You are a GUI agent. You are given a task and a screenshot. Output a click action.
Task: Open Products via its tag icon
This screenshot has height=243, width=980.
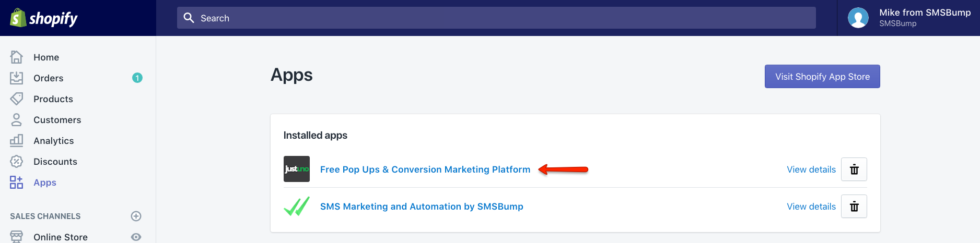click(x=17, y=99)
